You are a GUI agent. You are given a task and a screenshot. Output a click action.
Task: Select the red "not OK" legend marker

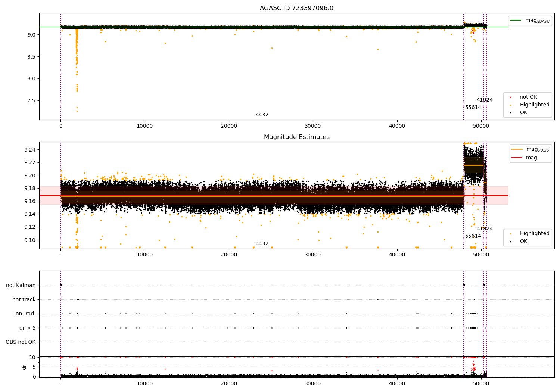[510, 97]
